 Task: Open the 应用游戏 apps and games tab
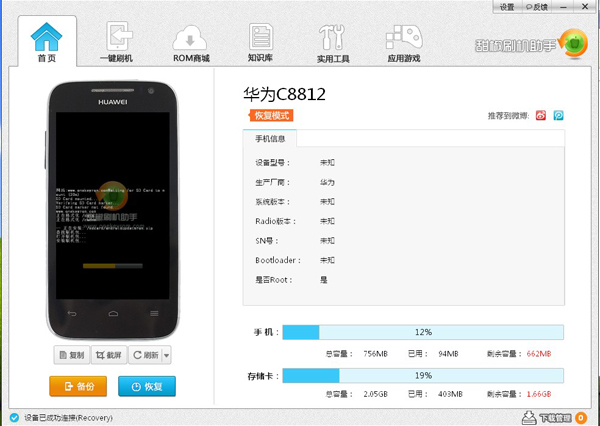coord(404,43)
